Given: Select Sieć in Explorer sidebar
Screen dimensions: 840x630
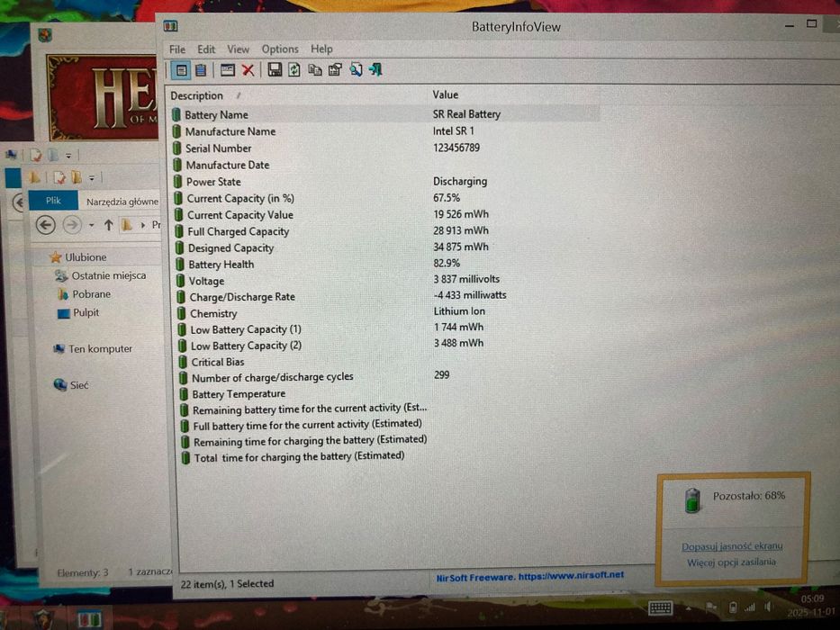Looking at the screenshot, I should tap(71, 385).
